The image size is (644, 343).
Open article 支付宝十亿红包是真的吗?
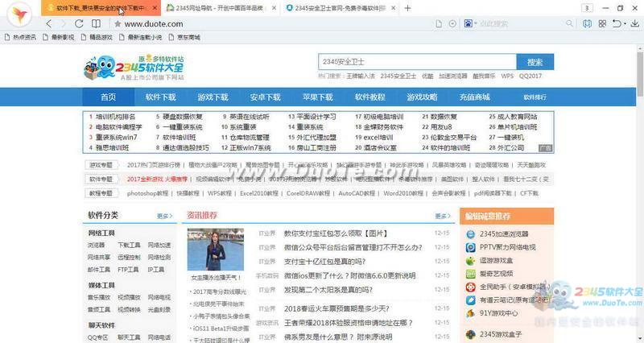coord(325,261)
